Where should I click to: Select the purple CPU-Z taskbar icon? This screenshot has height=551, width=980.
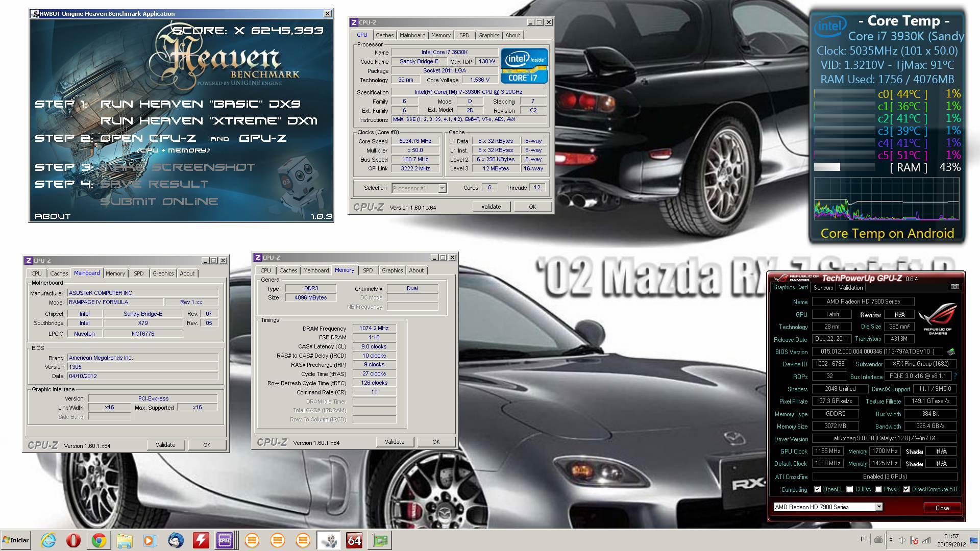click(225, 540)
